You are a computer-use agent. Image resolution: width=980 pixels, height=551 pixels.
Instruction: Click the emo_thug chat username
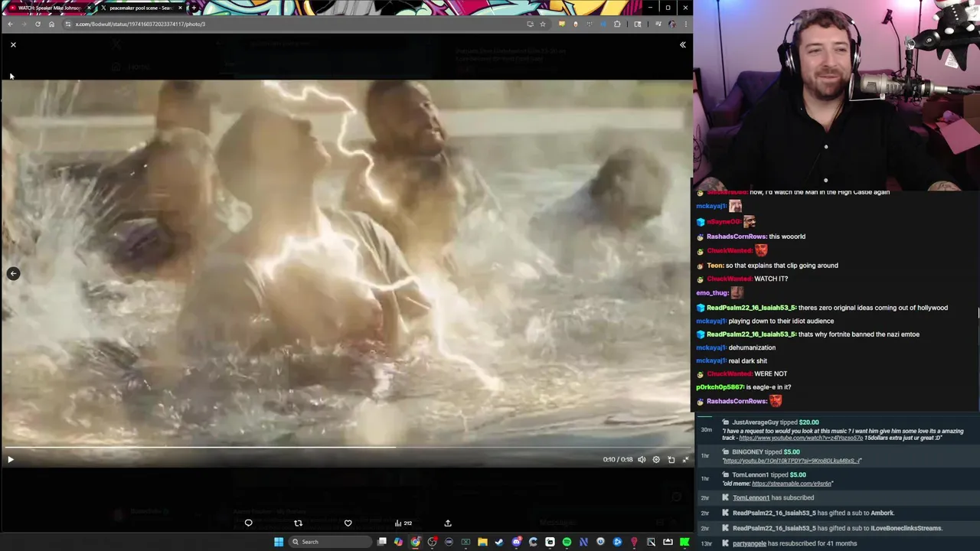[712, 292]
